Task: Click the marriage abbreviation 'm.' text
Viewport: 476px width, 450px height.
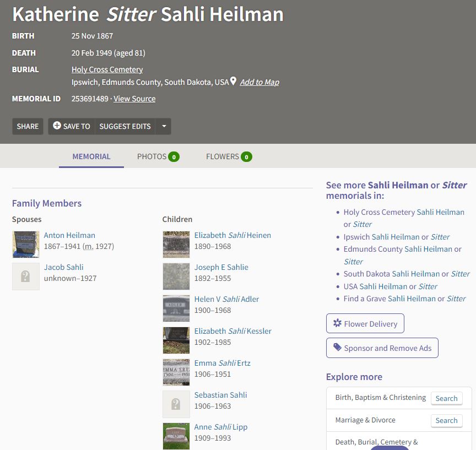Action: tap(89, 246)
